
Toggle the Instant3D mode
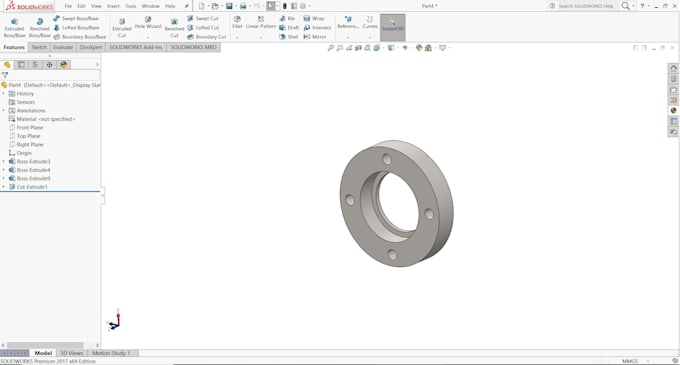(393, 27)
